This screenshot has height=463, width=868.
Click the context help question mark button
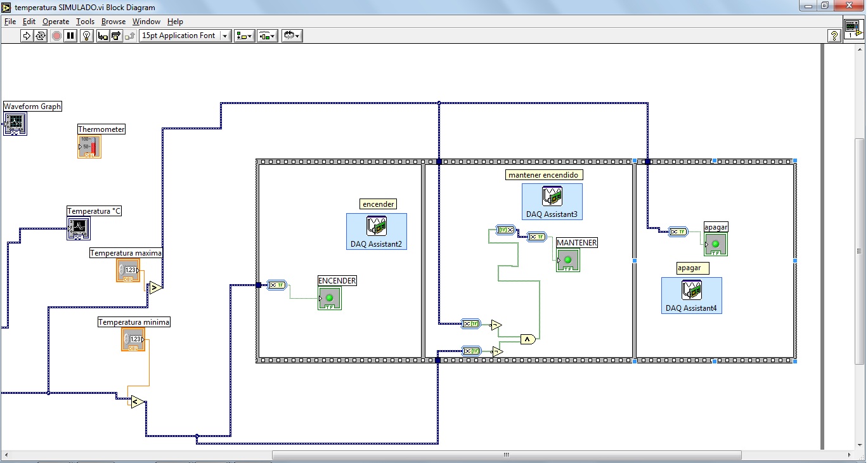pyautogui.click(x=834, y=36)
